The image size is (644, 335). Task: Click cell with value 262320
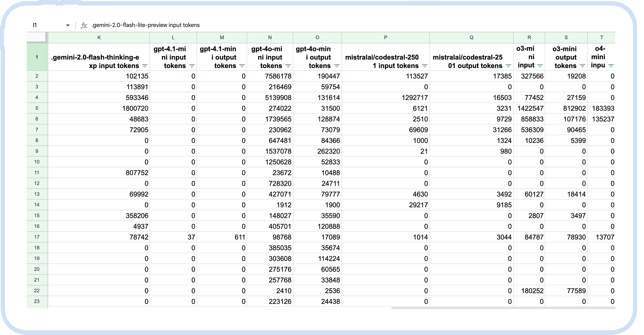(x=318, y=151)
